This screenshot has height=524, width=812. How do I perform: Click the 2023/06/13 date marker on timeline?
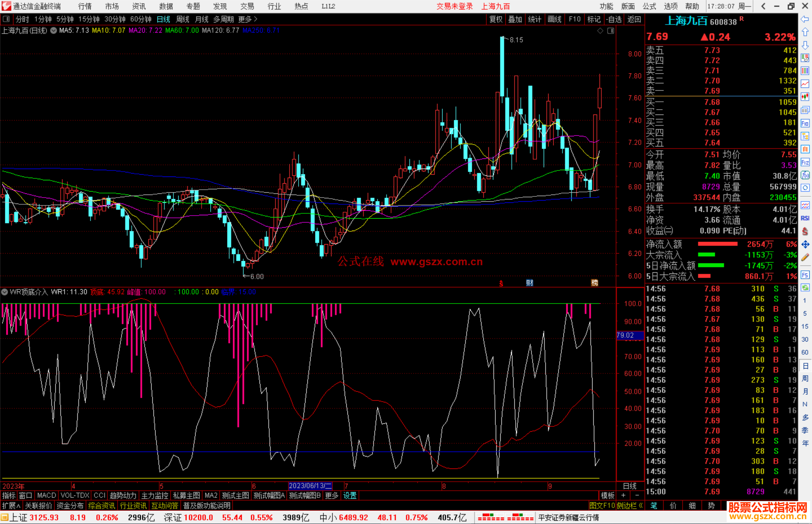[x=310, y=486]
